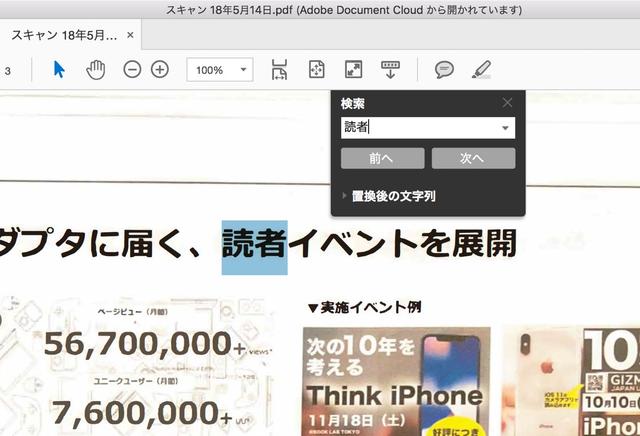The height and width of the screenshot is (436, 640).
Task: Click the search field containing 読者
Action: [428, 128]
